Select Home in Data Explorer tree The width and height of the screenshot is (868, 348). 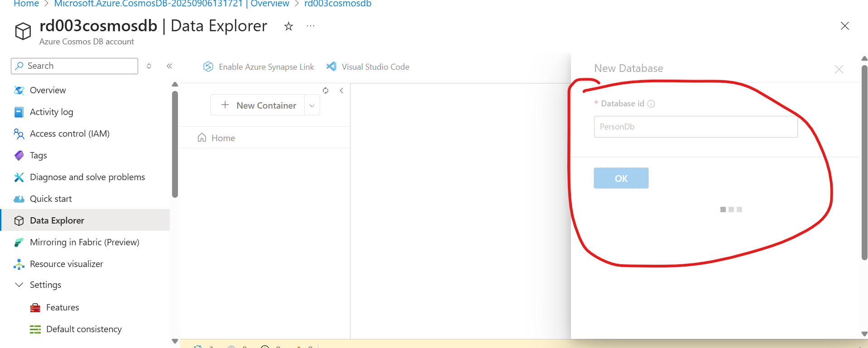pyautogui.click(x=223, y=138)
